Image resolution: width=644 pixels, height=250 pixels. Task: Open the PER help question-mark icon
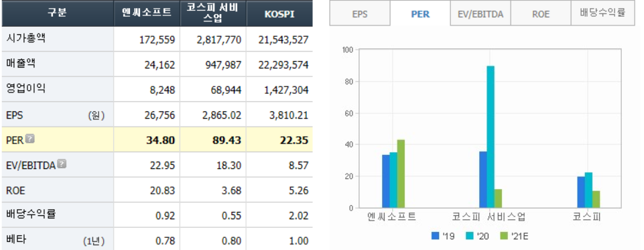pyautogui.click(x=30, y=139)
